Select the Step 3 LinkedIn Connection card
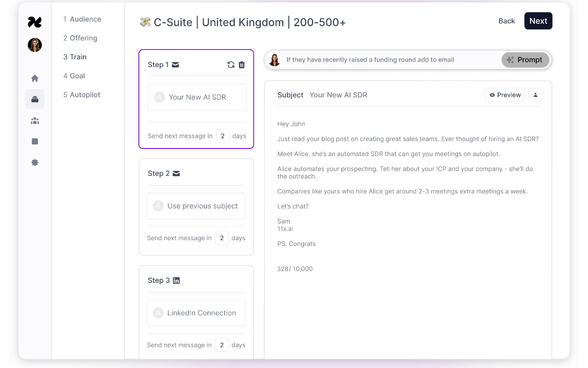The height and width of the screenshot is (368, 588). click(196, 313)
